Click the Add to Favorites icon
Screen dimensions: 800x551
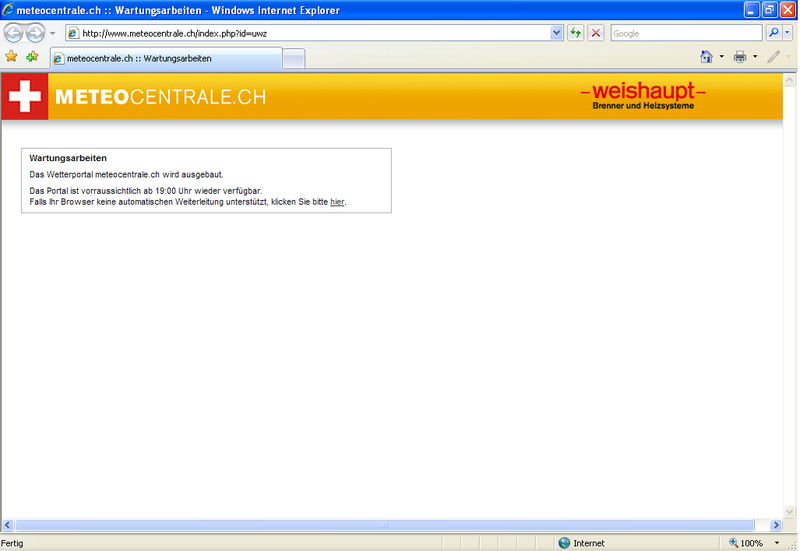(x=33, y=57)
